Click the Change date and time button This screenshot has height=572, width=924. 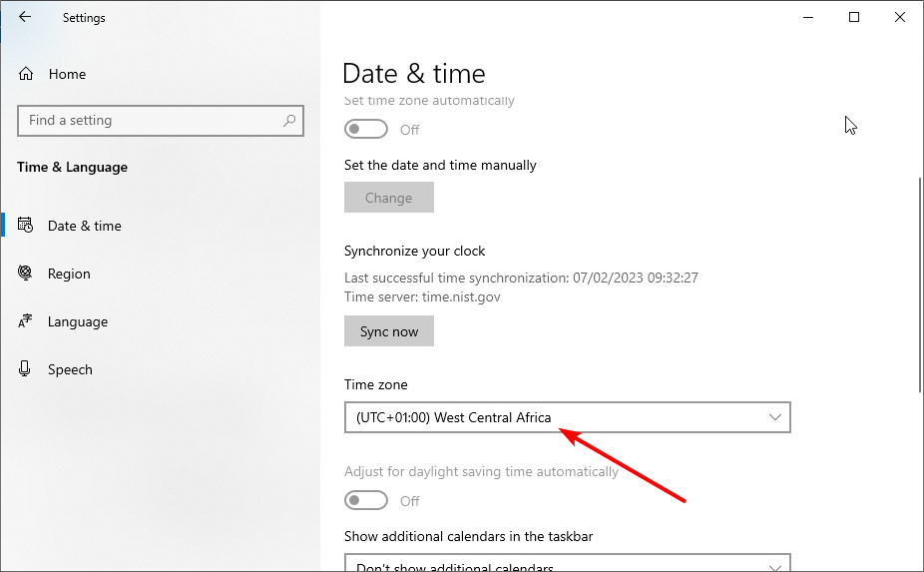[388, 198]
